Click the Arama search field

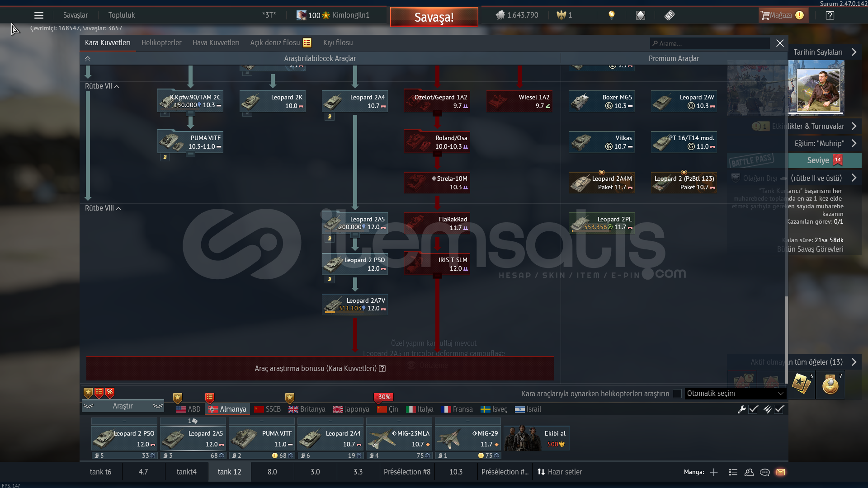[x=710, y=43]
